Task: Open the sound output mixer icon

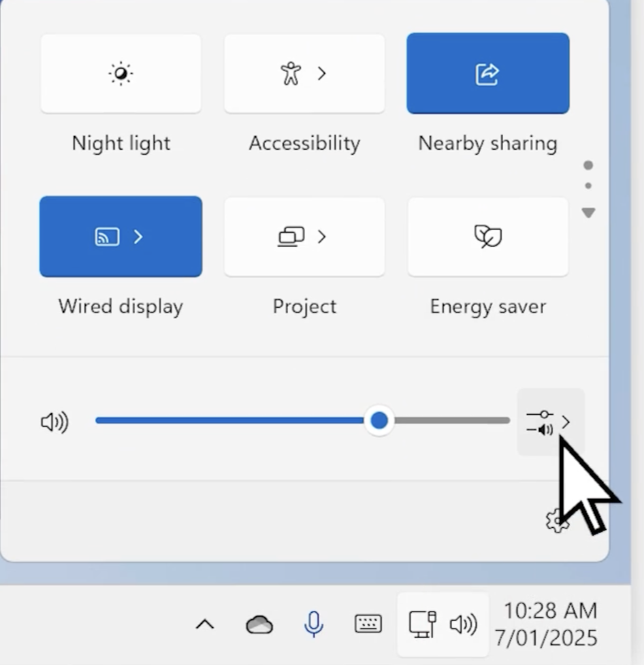Action: [x=539, y=423]
